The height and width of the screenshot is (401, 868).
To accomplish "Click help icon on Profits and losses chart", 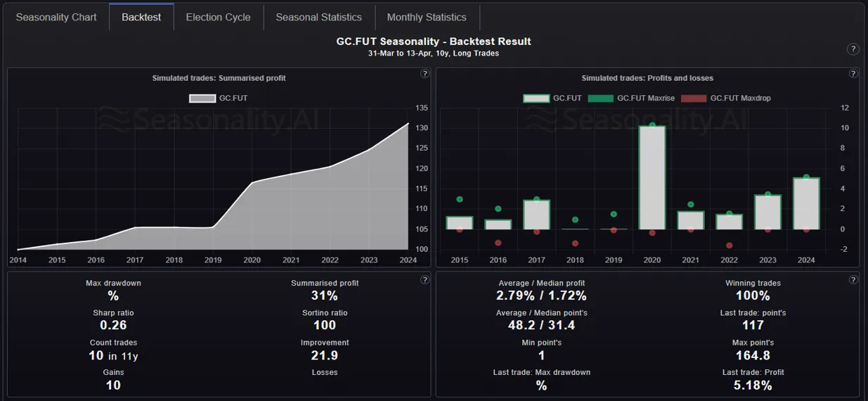I will coord(853,74).
